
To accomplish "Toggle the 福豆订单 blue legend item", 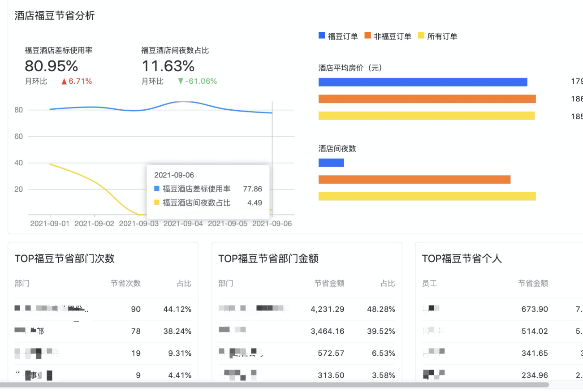I will pyautogui.click(x=338, y=36).
